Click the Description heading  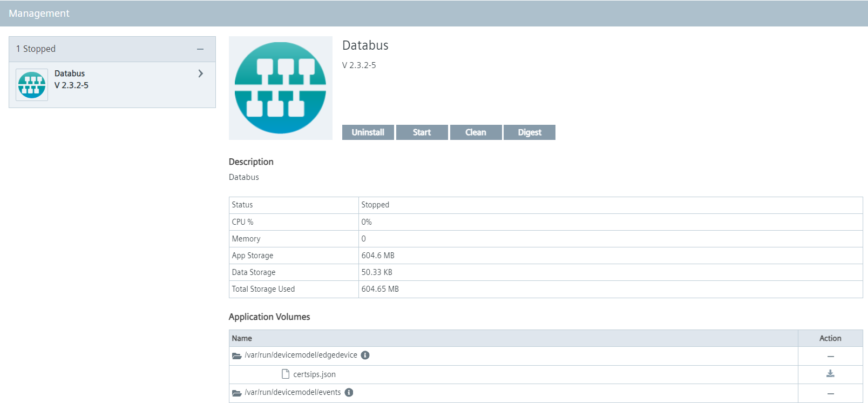point(251,162)
